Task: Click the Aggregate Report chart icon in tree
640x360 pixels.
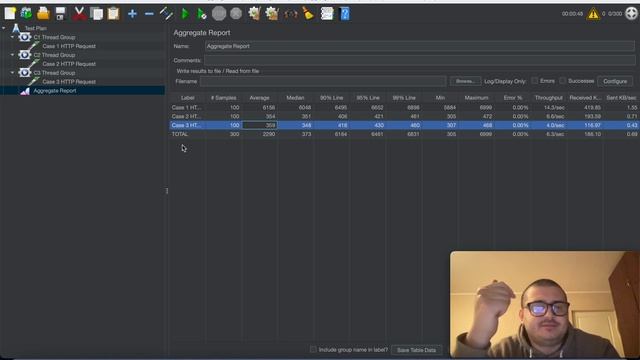Action: (x=25, y=91)
